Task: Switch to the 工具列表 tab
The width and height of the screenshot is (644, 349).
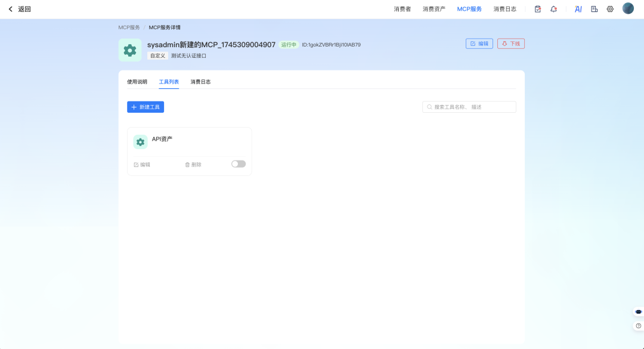Action: [x=169, y=82]
